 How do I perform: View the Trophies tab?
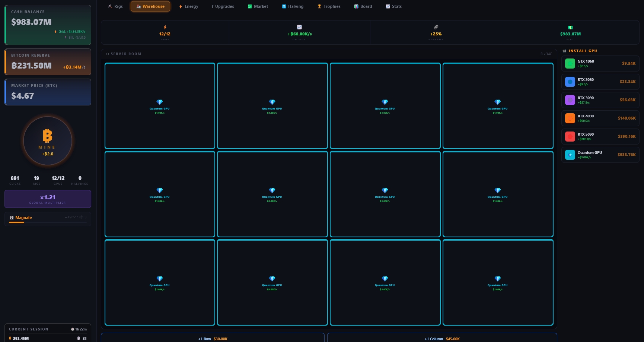point(329,6)
